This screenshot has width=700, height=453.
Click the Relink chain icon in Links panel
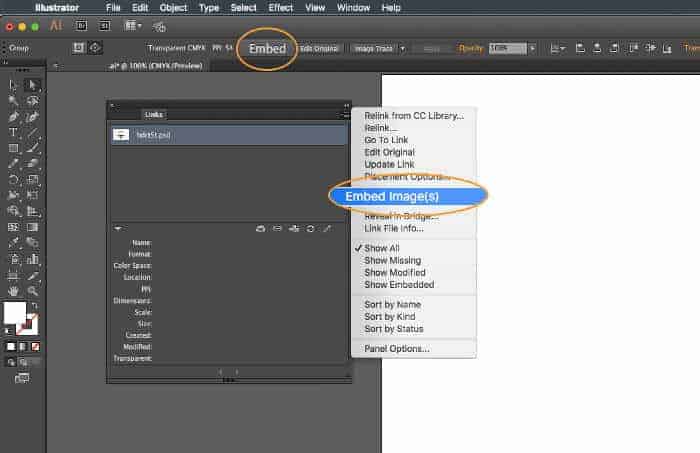[x=277, y=229]
